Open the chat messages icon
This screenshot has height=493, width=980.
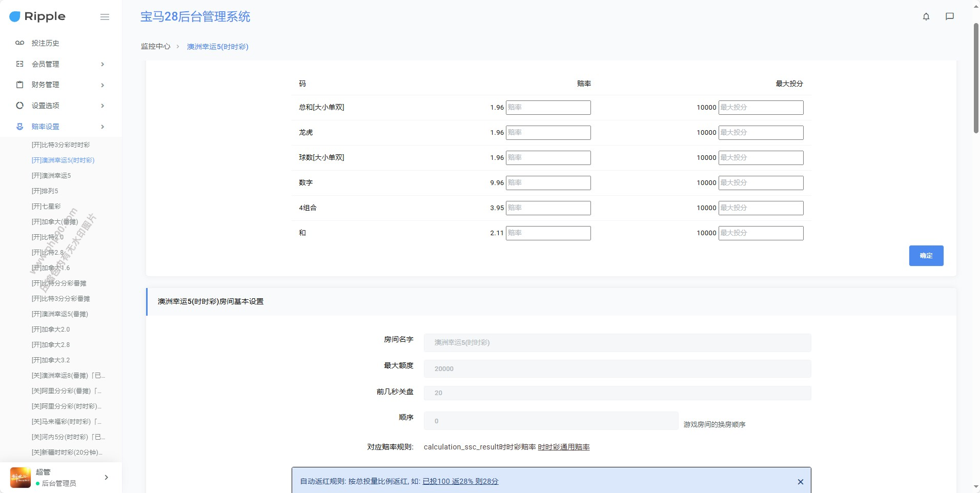[949, 16]
